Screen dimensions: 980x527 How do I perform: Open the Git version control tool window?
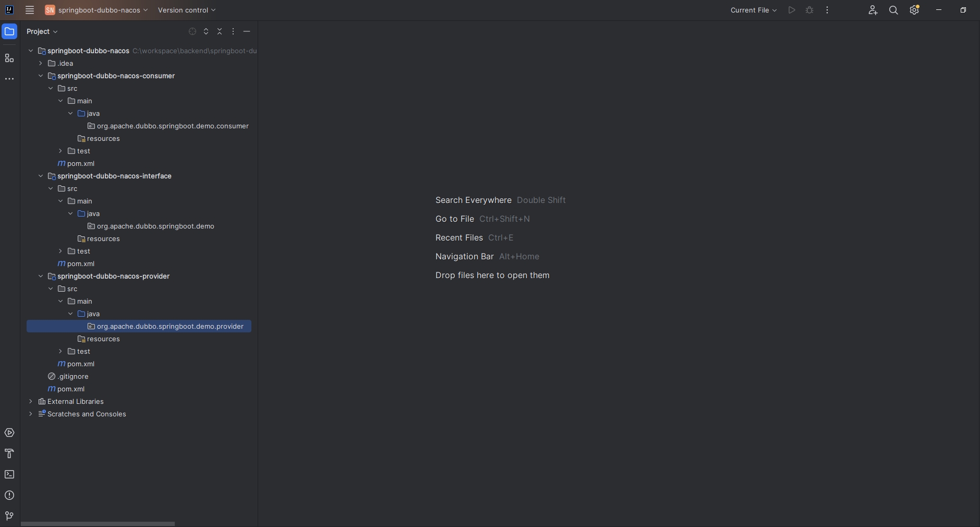[9, 516]
